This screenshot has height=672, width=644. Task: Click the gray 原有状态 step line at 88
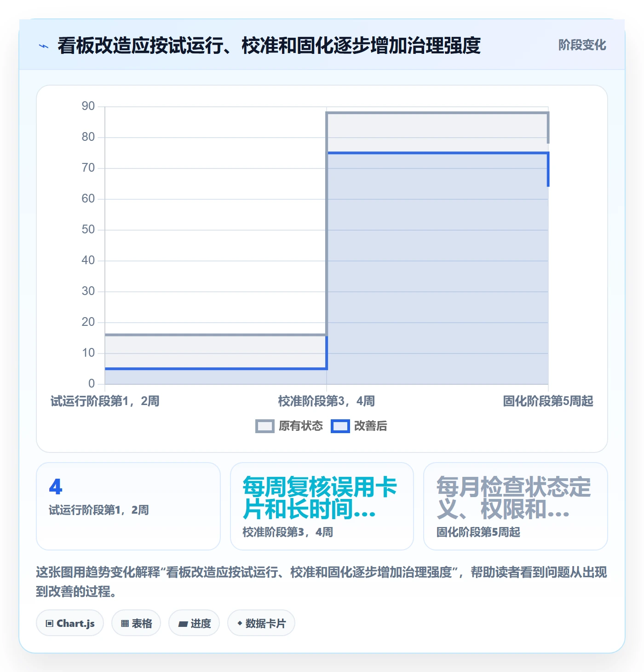tap(437, 113)
